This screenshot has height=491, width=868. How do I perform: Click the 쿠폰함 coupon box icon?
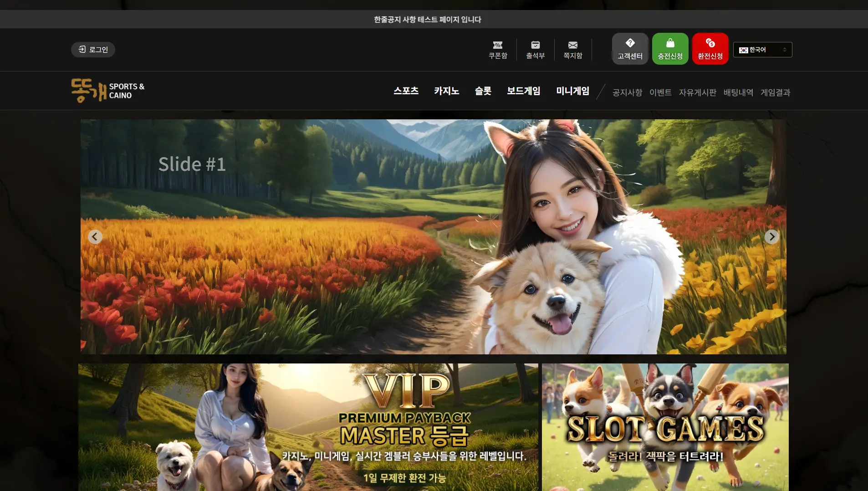pyautogui.click(x=498, y=49)
